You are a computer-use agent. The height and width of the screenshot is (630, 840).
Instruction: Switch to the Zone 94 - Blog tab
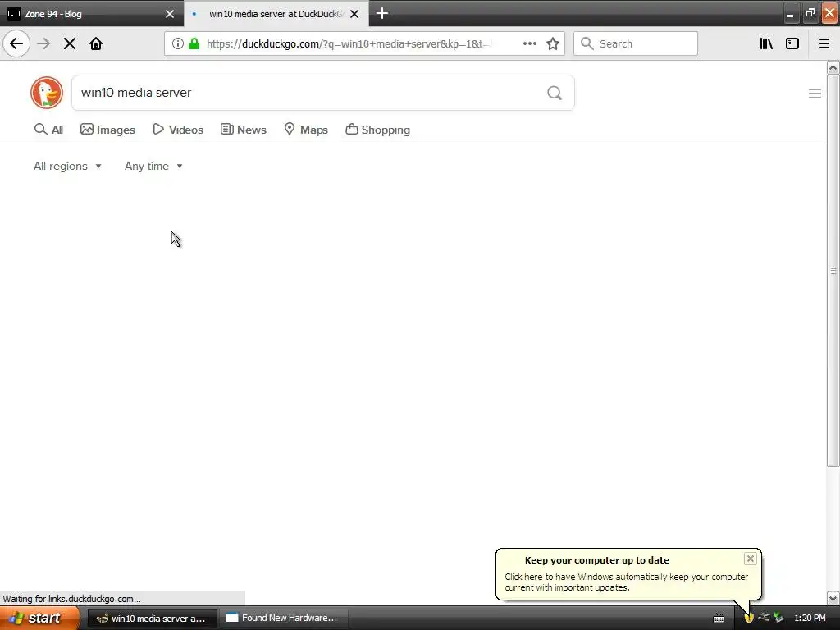[x=91, y=14]
